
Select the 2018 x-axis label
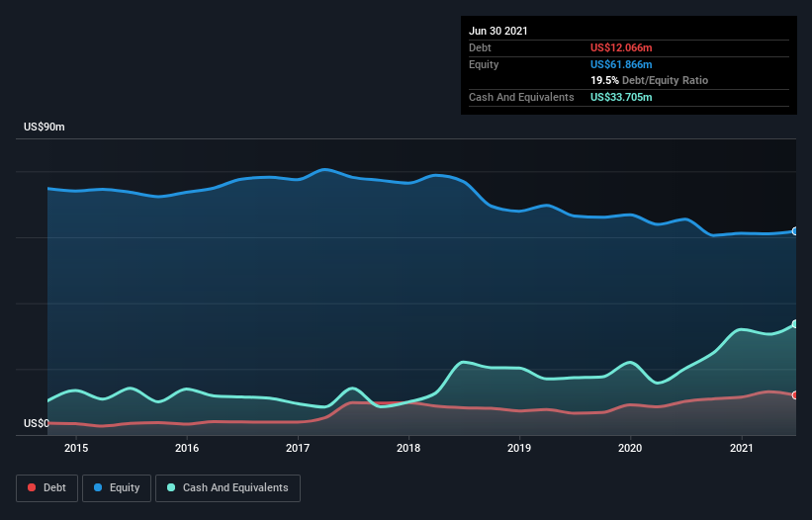click(x=408, y=448)
